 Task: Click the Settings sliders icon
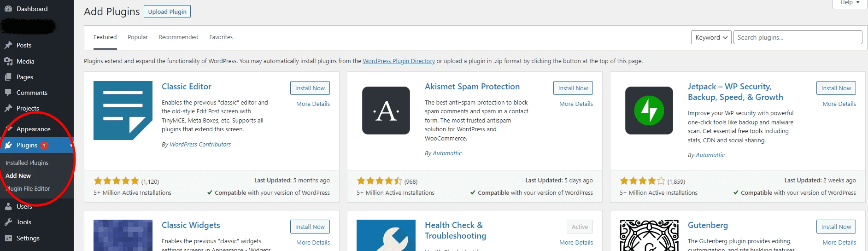pyautogui.click(x=8, y=238)
